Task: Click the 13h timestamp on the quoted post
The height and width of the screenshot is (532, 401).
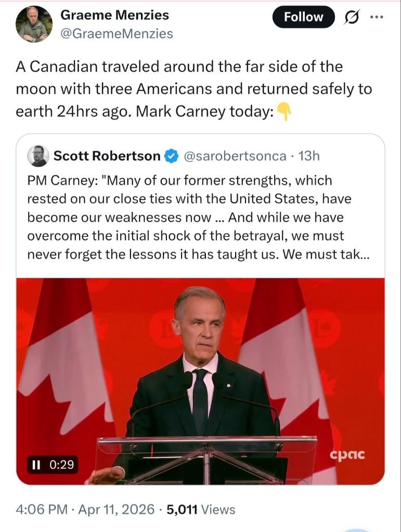Action: [309, 156]
